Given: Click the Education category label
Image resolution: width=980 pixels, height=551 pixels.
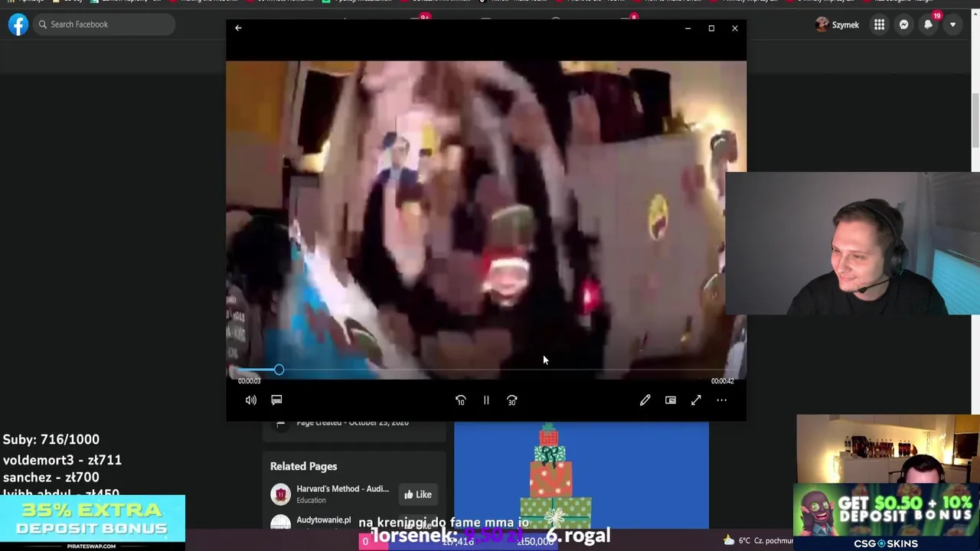Looking at the screenshot, I should point(311,500).
